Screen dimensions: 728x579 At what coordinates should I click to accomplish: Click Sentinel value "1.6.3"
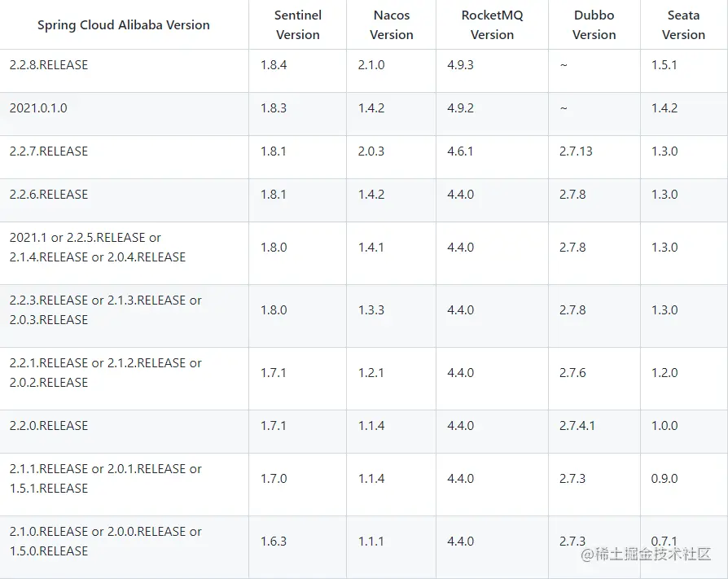point(274,542)
